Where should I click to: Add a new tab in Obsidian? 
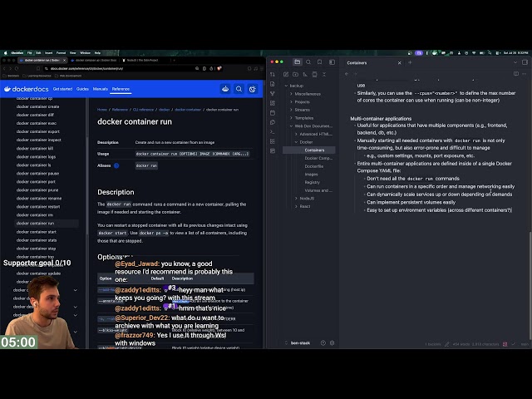coord(410,62)
